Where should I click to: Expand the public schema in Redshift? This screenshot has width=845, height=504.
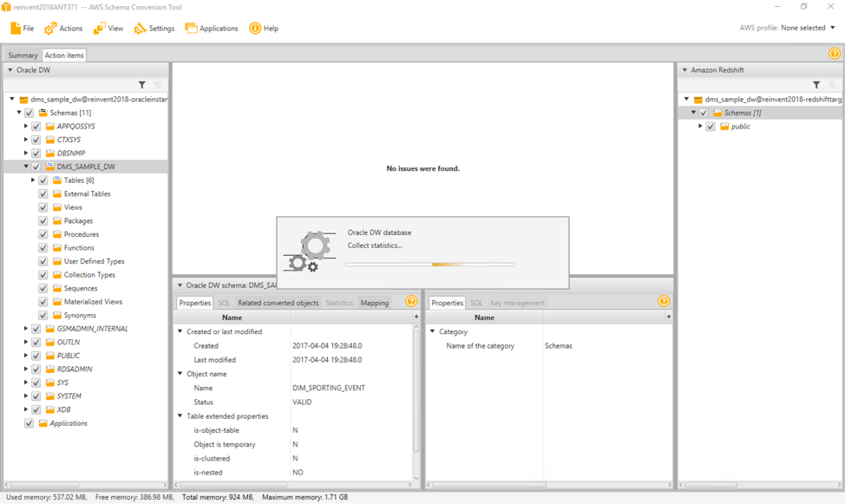point(700,126)
